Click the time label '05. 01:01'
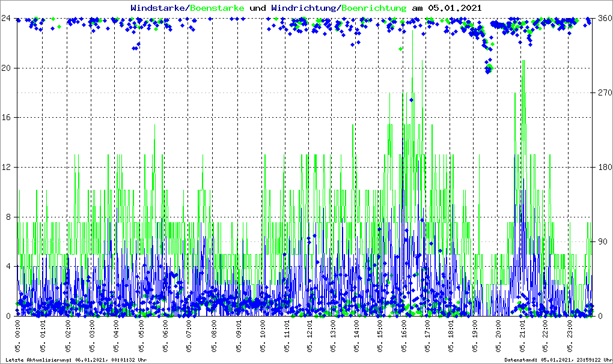The image size is (613, 364). [x=43, y=336]
